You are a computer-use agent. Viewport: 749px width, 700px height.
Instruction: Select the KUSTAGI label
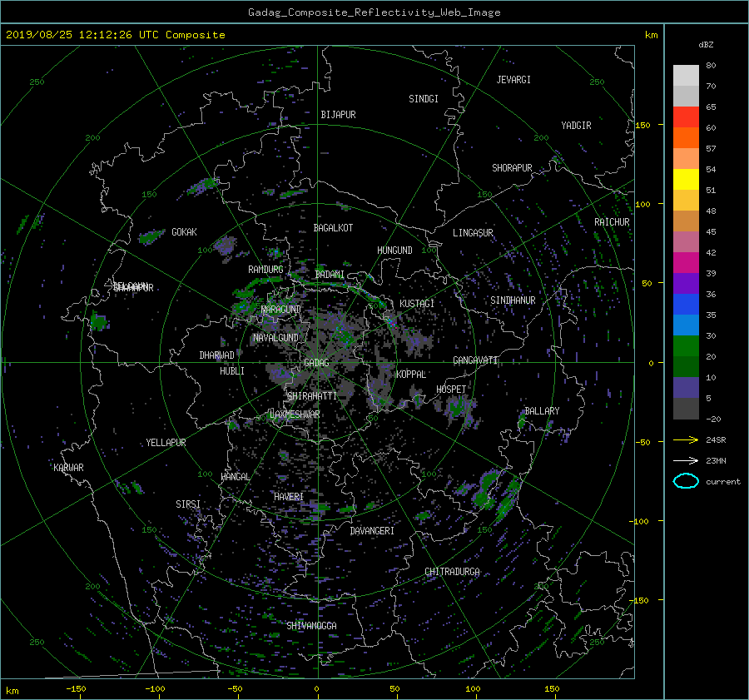[417, 304]
